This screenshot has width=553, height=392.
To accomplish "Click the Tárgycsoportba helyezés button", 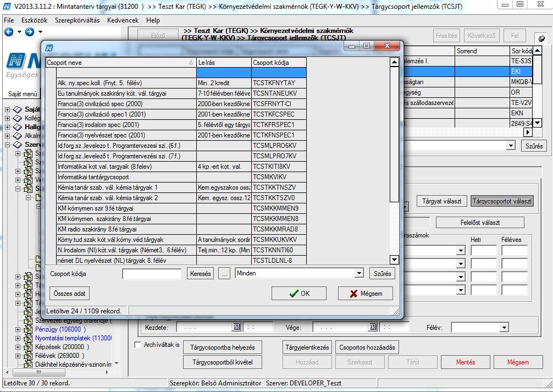I will tap(223, 347).
